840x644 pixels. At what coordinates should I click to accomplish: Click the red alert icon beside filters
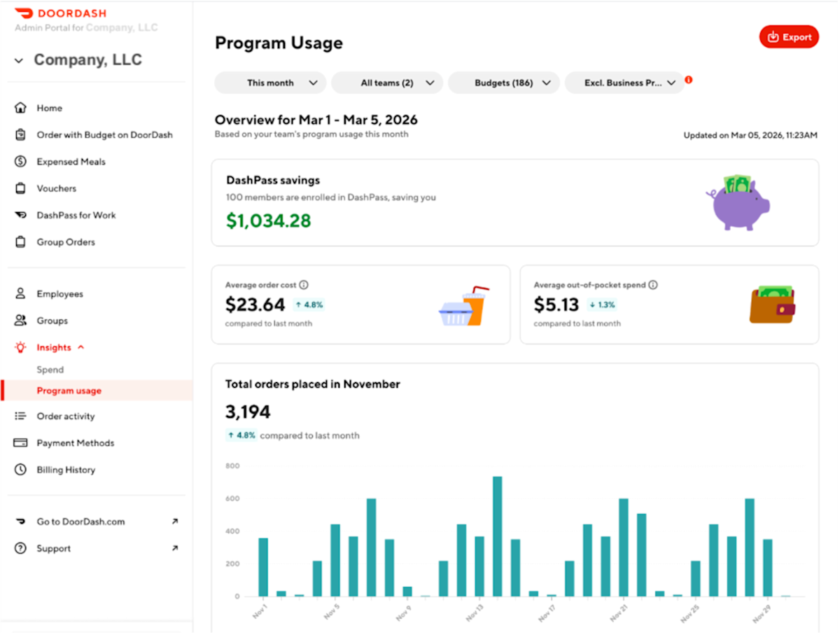click(689, 80)
